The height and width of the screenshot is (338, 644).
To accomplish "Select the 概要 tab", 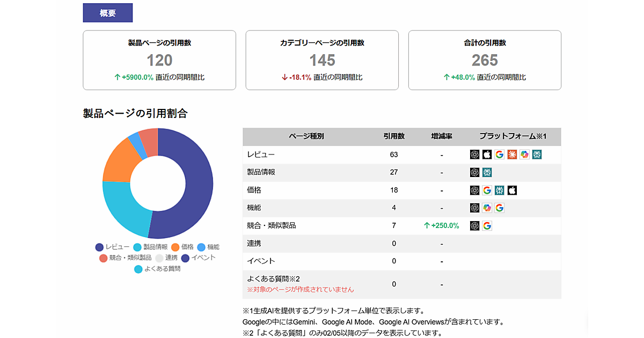I will click(x=107, y=13).
